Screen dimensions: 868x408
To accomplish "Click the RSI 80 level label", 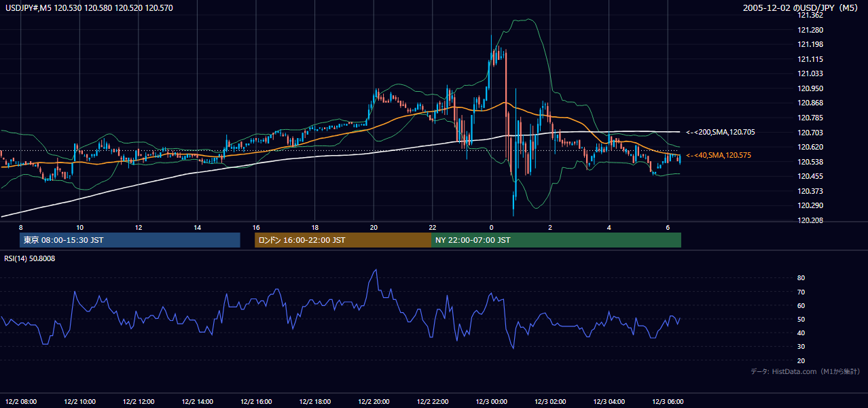I will tap(801, 278).
